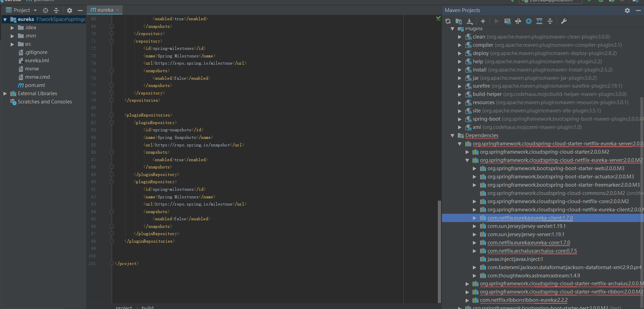
Task: Collapse all in Project tool window
Action: click(56, 10)
